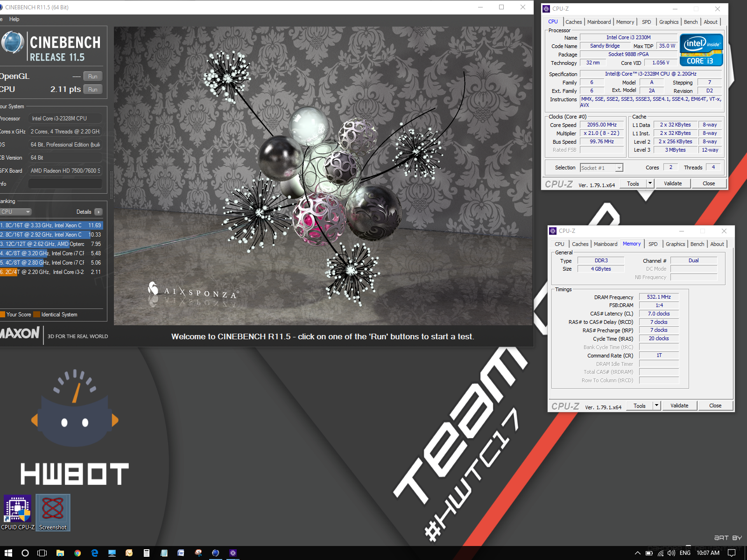Switch to Mainboard tab in top CPU-Z
The image size is (747, 560).
tap(599, 22)
